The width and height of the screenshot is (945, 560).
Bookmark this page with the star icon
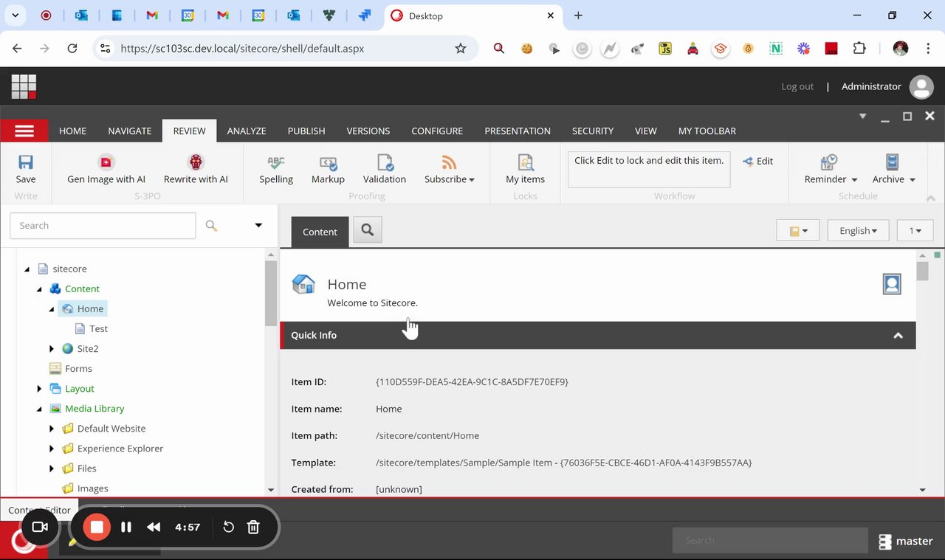461,49
